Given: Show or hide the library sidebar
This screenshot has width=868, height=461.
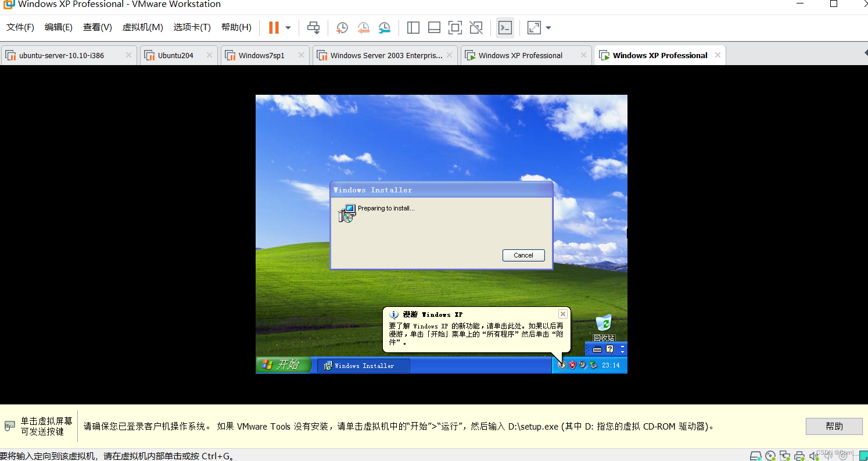Looking at the screenshot, I should click(x=414, y=27).
